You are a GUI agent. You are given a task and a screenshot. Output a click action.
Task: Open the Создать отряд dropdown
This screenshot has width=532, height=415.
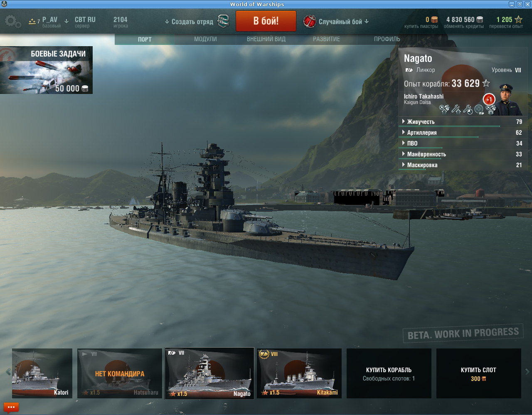click(189, 22)
